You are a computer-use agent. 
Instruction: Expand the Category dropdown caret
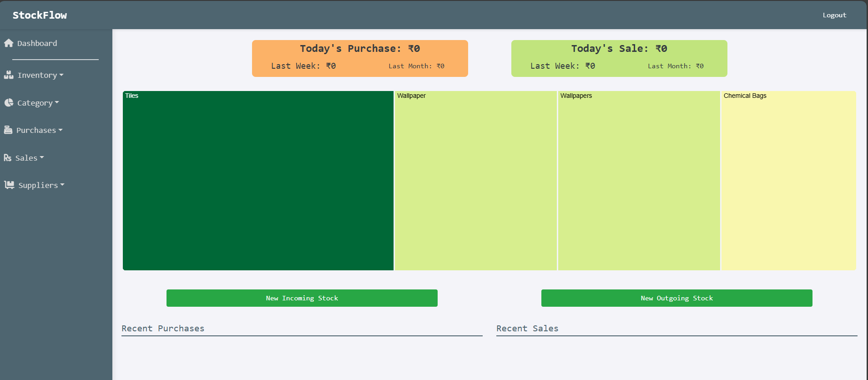pyautogui.click(x=57, y=103)
